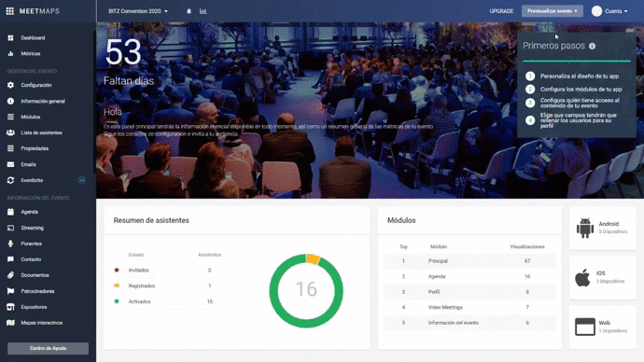Screen dimensions: 644x362
Task: Click the Primeros pasos info icon
Action: coord(593,46)
